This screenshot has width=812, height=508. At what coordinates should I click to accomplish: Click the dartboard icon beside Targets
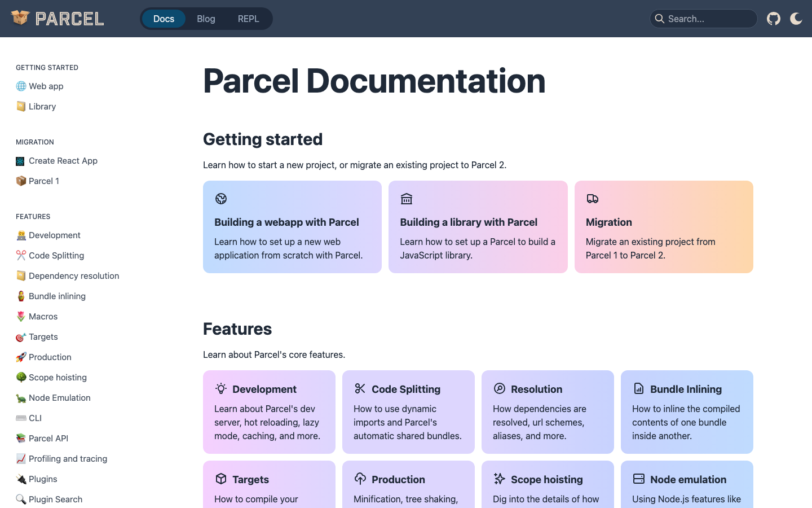coord(21,337)
